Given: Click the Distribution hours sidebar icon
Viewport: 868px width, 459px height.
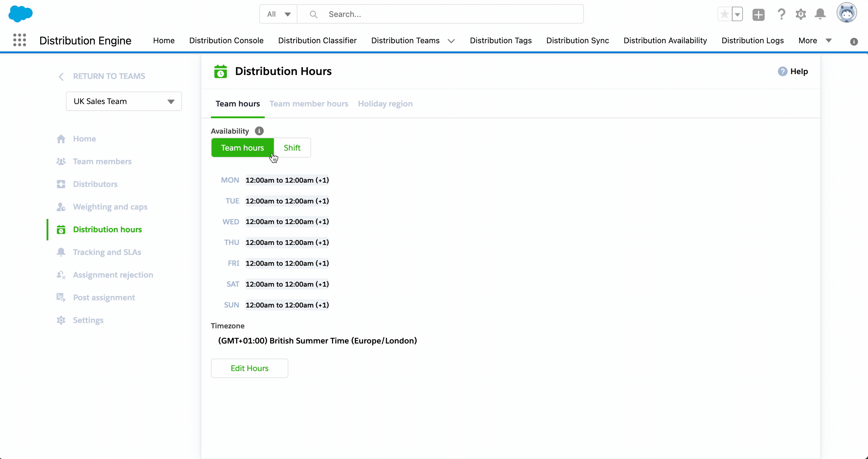Looking at the screenshot, I should tap(61, 229).
